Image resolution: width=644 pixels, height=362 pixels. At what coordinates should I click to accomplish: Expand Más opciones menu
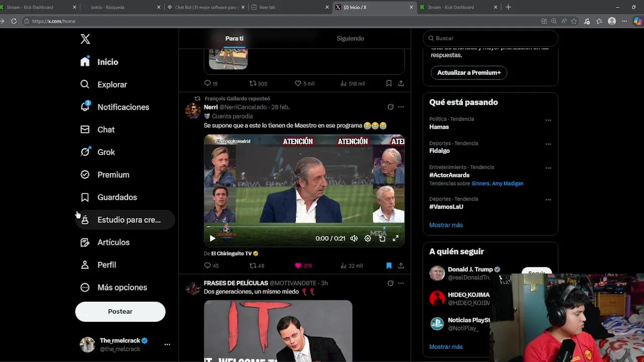pyautogui.click(x=114, y=287)
